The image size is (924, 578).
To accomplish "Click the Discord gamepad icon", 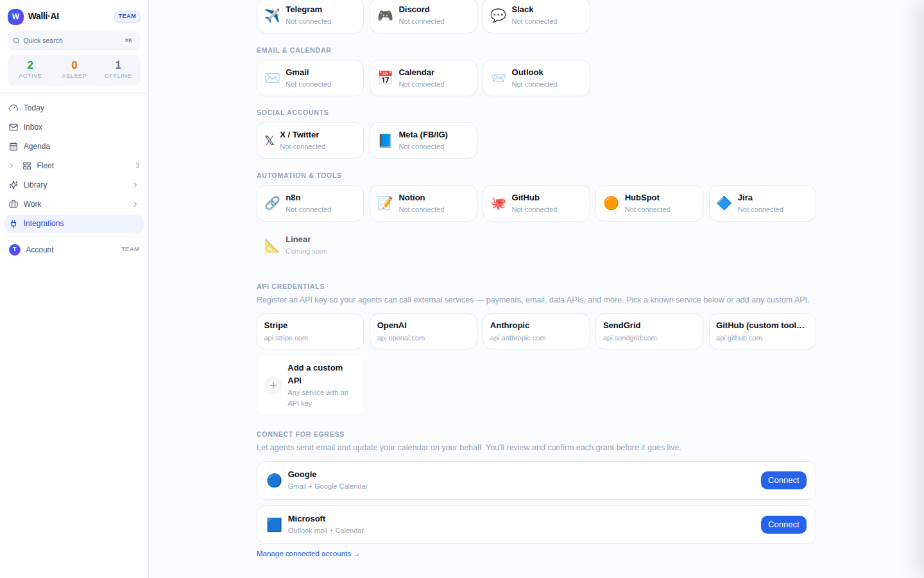I will (385, 15).
